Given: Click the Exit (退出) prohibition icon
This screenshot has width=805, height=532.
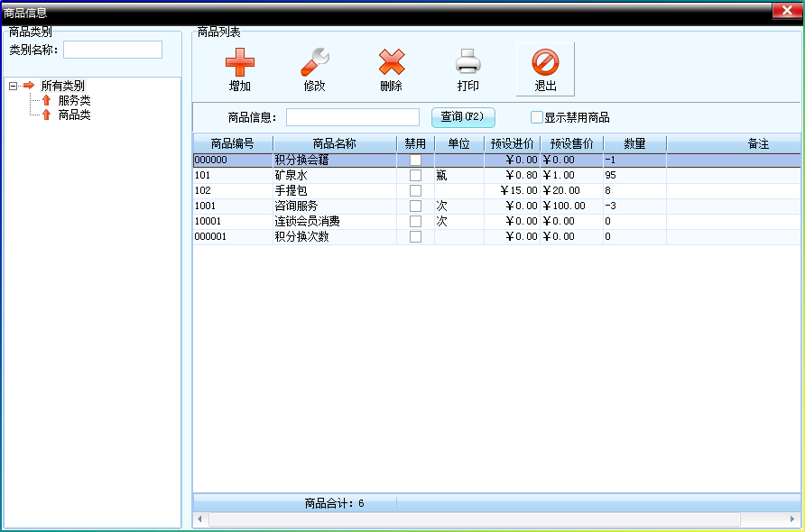Looking at the screenshot, I should pyautogui.click(x=545, y=62).
